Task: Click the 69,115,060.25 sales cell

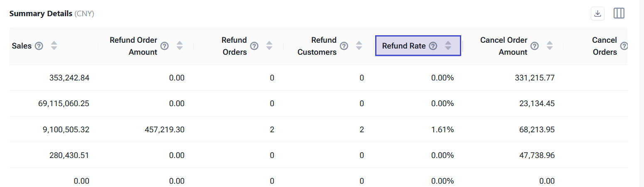Action: click(x=64, y=104)
